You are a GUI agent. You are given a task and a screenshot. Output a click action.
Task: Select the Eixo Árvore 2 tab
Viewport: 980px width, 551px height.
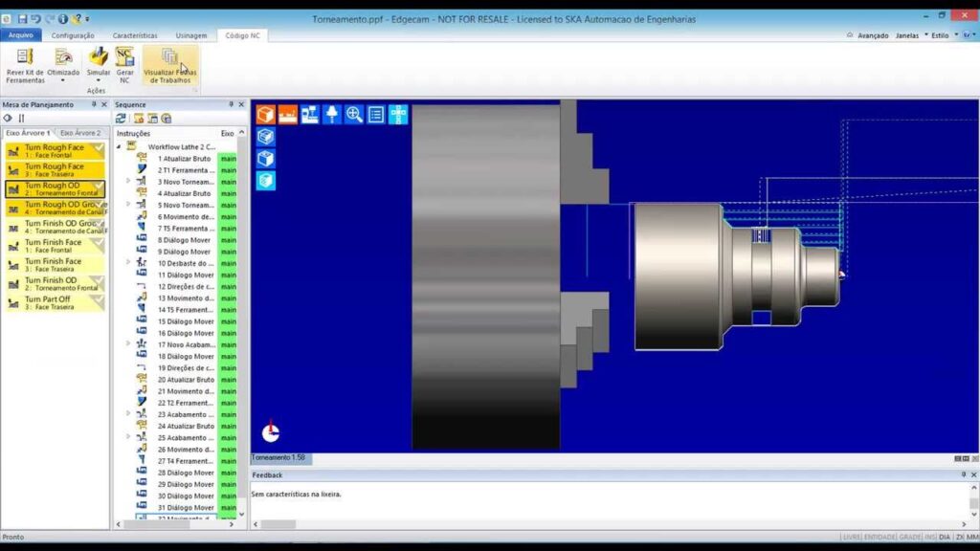coord(80,133)
